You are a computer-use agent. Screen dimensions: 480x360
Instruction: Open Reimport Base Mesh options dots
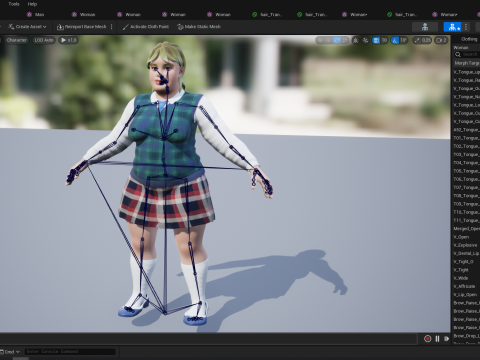coord(111,27)
